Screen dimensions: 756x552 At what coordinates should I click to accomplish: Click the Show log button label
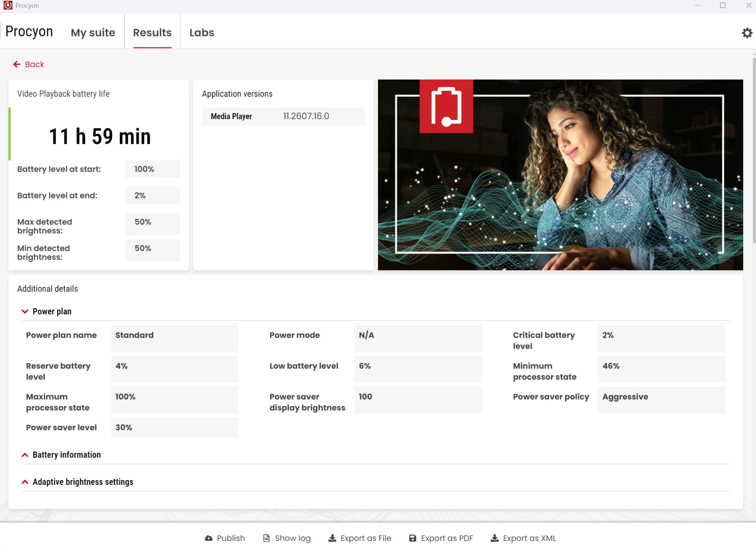coord(293,538)
